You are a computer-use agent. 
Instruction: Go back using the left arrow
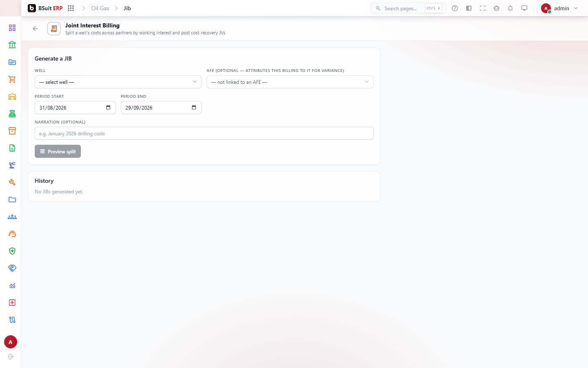[x=35, y=29]
